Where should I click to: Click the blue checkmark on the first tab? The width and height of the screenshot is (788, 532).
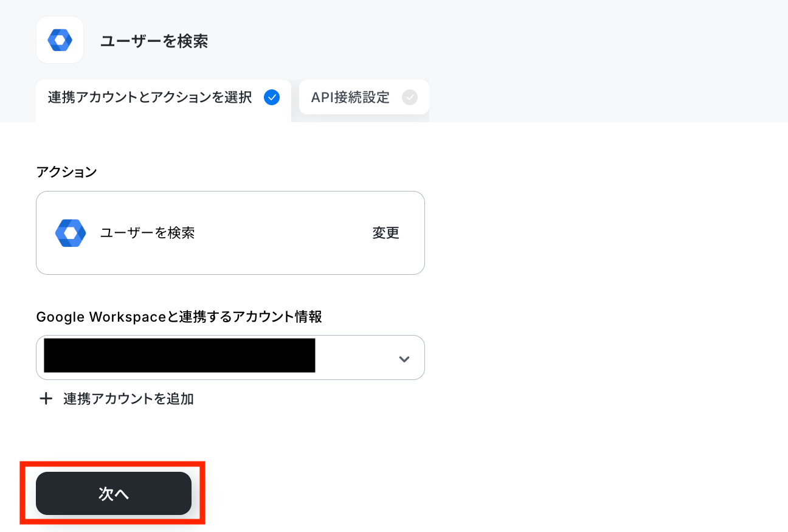pos(272,97)
